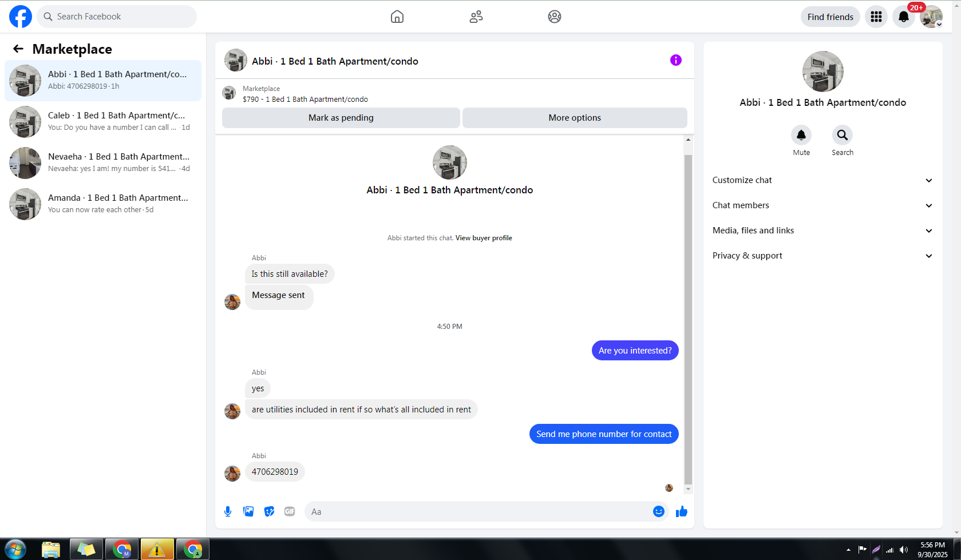Click the "Are you interested?" message bubble

pos(635,351)
